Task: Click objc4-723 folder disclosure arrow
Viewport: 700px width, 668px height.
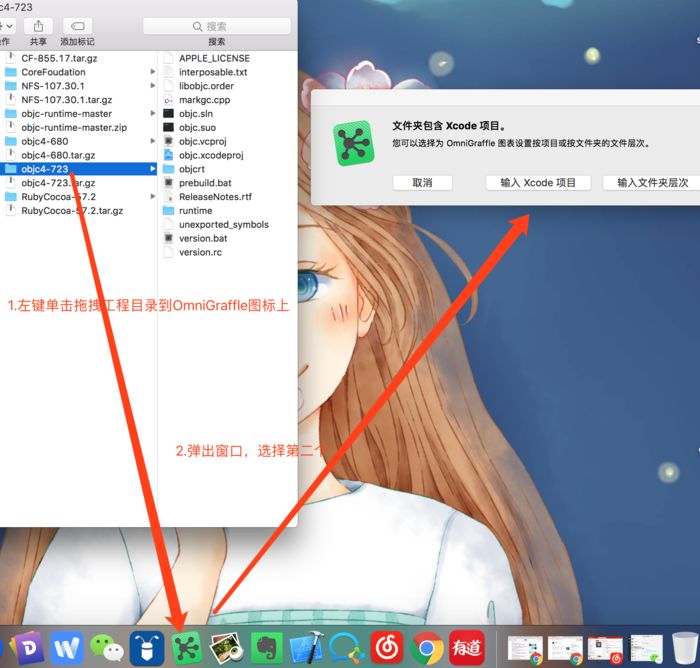Action: (x=153, y=169)
